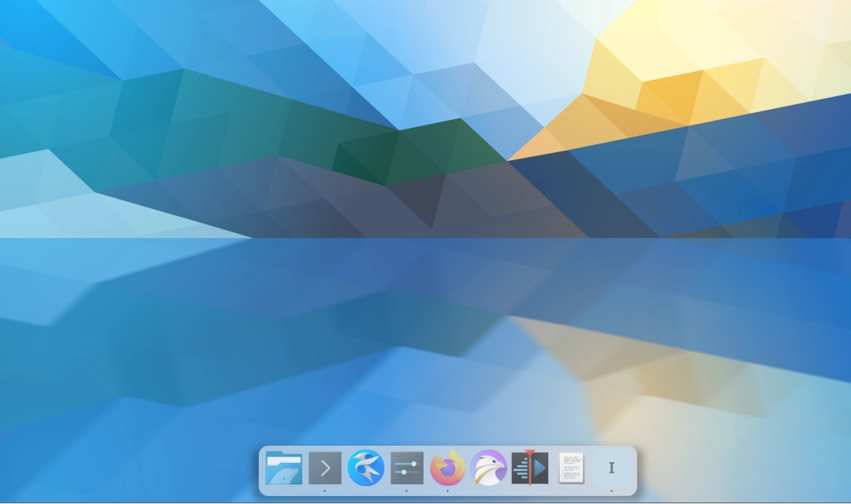
Task: Open the Kate editor with the blue bird icon
Action: pyautogui.click(x=366, y=469)
